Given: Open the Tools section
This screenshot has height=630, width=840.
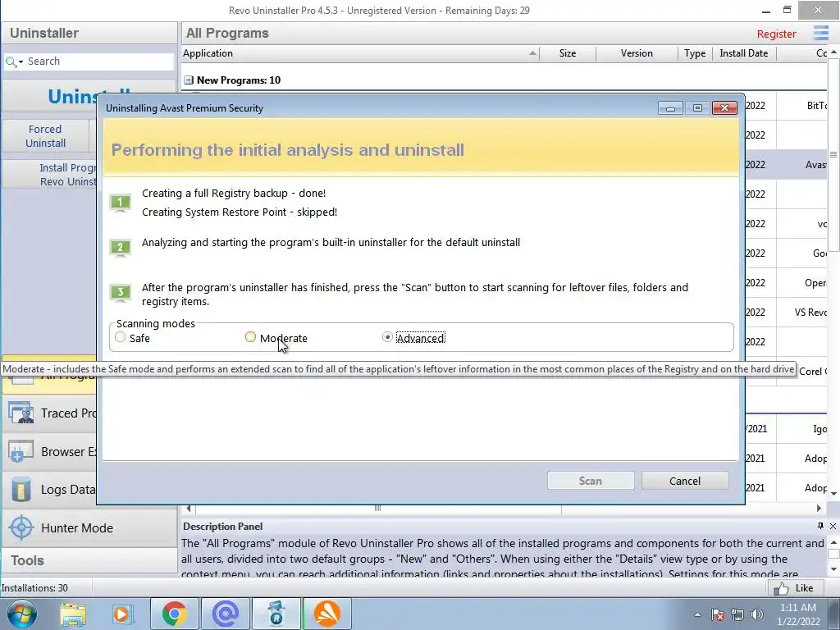Looking at the screenshot, I should (89, 560).
